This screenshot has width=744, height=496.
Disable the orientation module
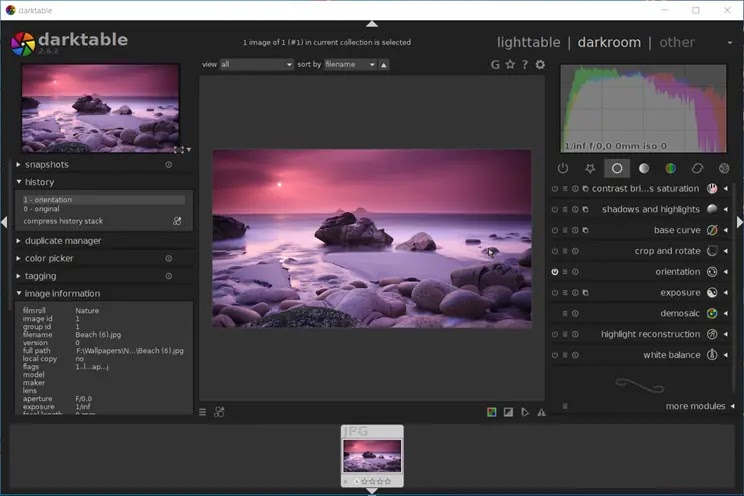coord(555,272)
